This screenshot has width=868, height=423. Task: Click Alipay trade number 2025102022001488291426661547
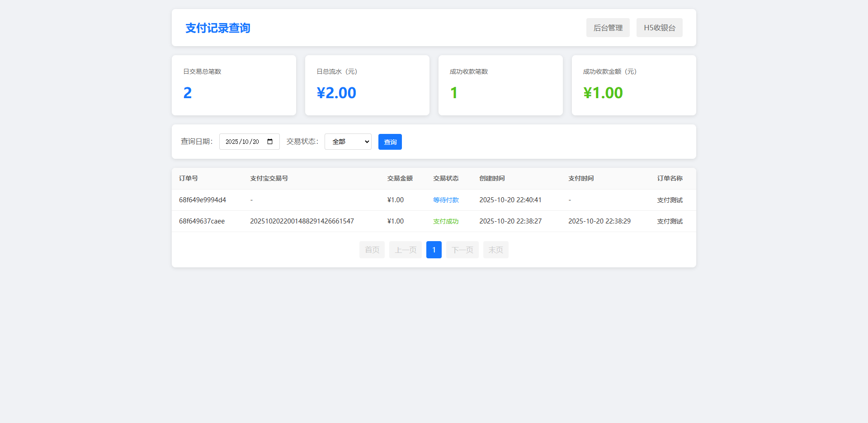[302, 221]
